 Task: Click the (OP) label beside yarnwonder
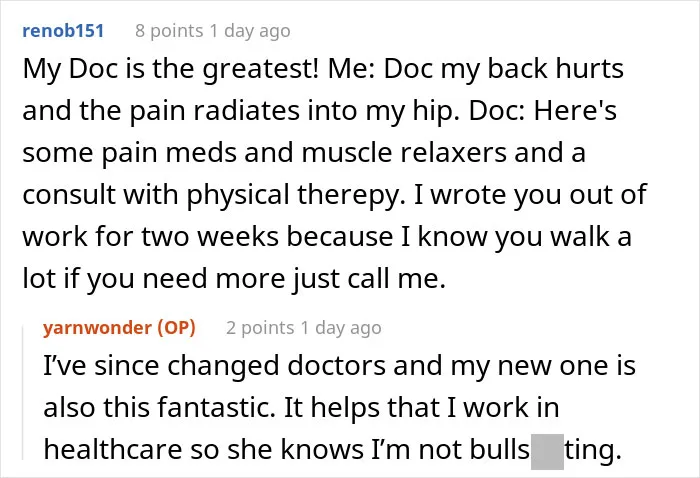(x=176, y=328)
